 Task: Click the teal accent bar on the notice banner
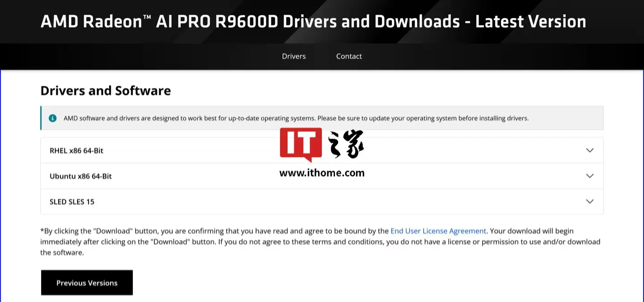pyautogui.click(x=42, y=118)
